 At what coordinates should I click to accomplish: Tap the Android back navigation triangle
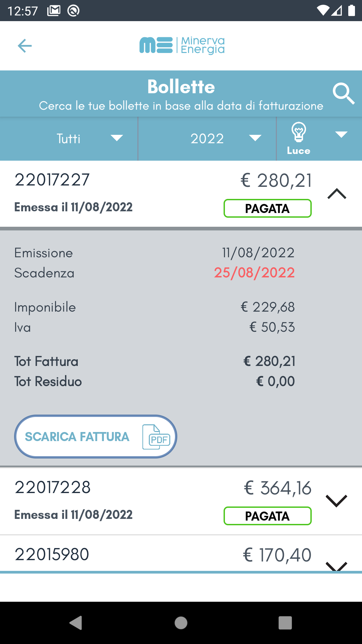pyautogui.click(x=76, y=623)
